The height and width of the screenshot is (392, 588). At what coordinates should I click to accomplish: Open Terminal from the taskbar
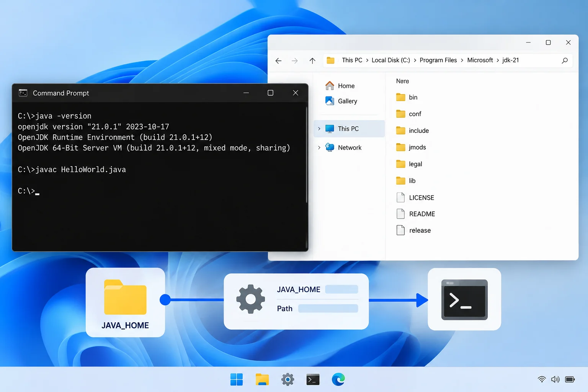coord(313,379)
